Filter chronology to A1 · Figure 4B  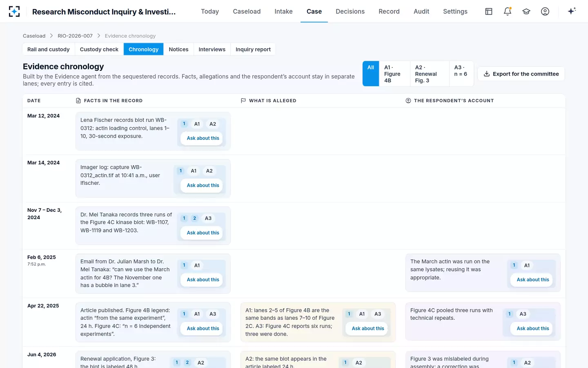pos(394,74)
